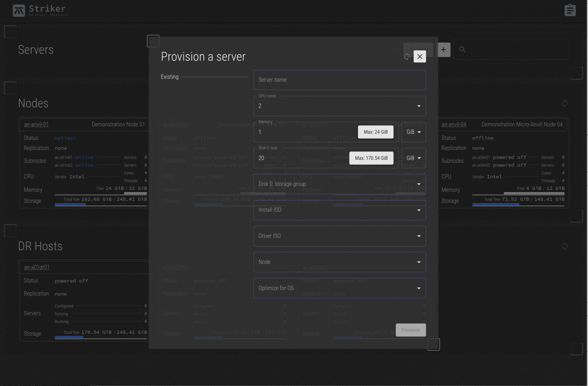Open the an-anvil-01 node link
588x386 pixels.
click(x=36, y=125)
